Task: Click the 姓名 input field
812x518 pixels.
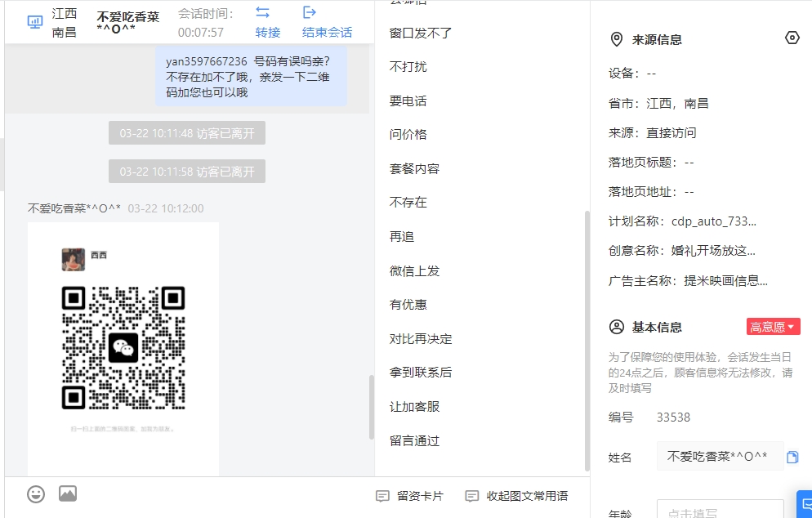Action: [721, 457]
